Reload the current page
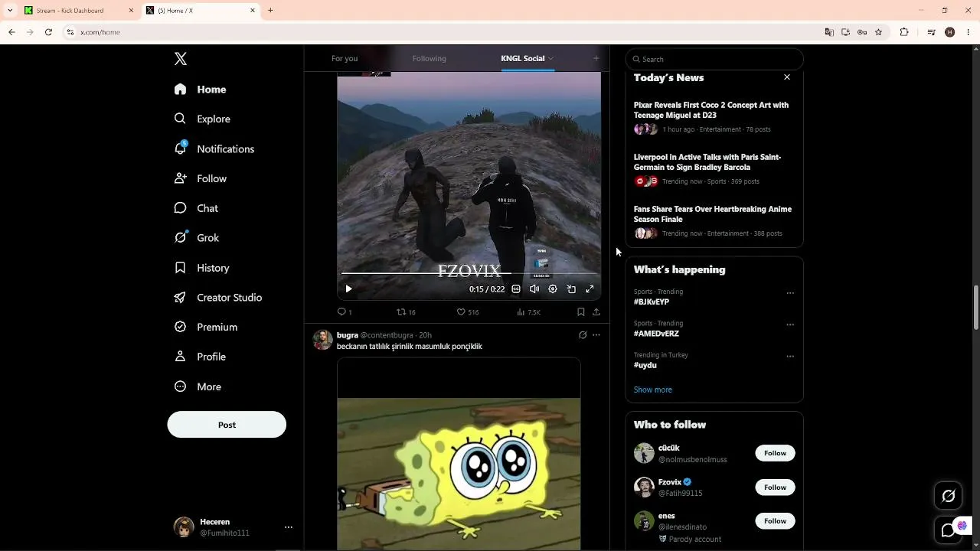Viewport: 980px width, 551px height. tap(48, 32)
